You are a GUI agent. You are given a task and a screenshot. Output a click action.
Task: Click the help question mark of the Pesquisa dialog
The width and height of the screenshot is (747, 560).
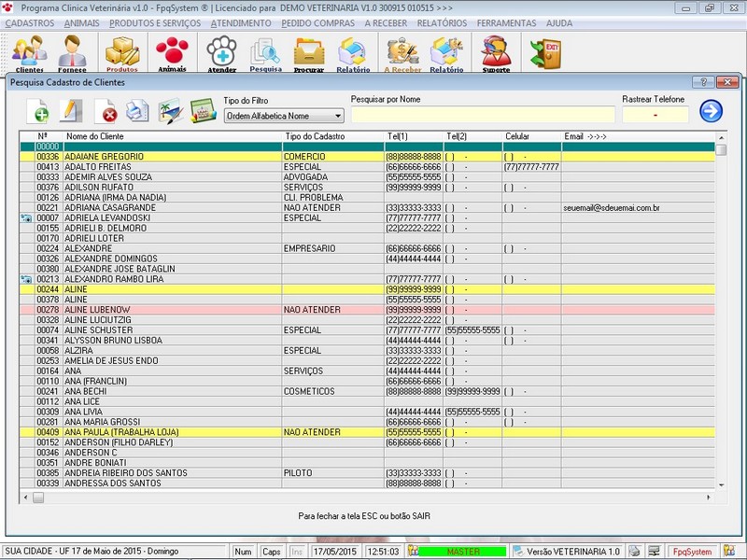click(703, 82)
